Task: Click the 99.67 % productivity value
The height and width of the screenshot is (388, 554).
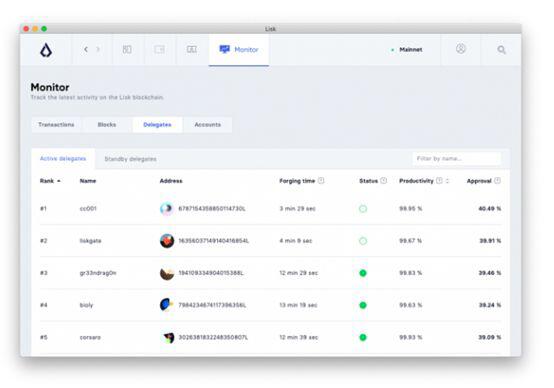Action: 411,241
